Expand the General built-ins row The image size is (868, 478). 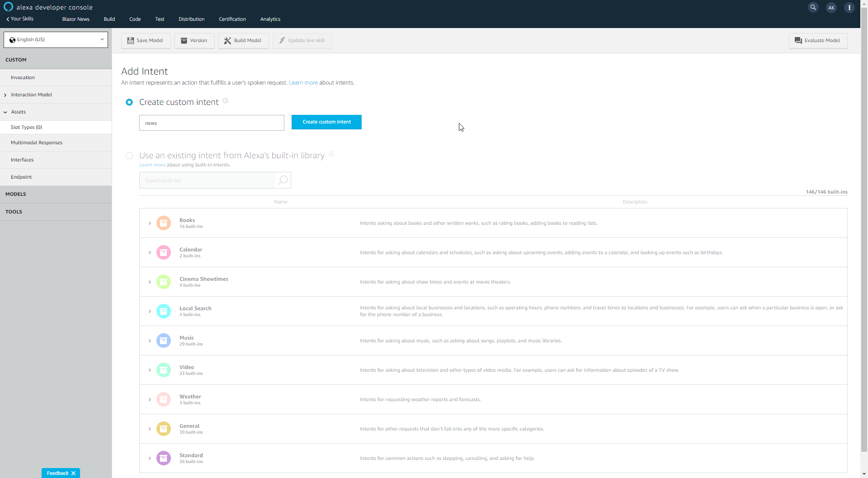click(x=150, y=429)
